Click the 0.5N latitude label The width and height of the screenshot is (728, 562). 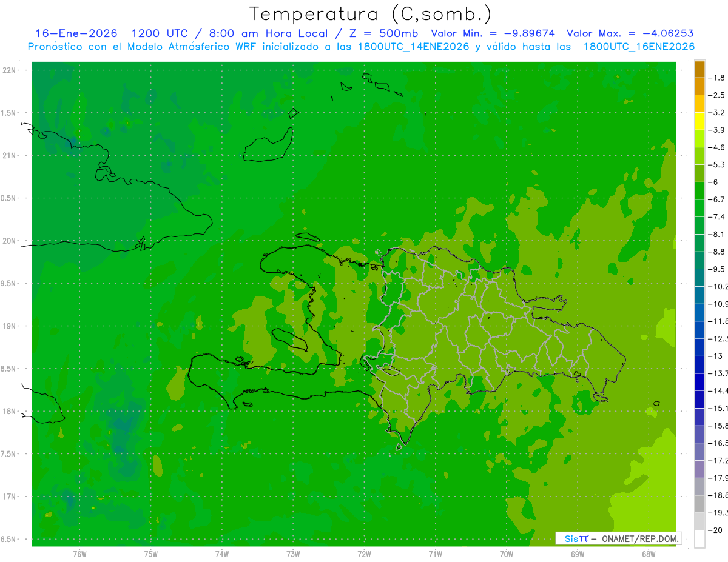8,198
